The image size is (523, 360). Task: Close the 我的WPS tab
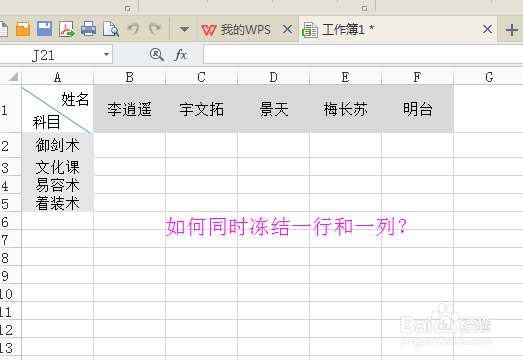pyautogui.click(x=287, y=29)
